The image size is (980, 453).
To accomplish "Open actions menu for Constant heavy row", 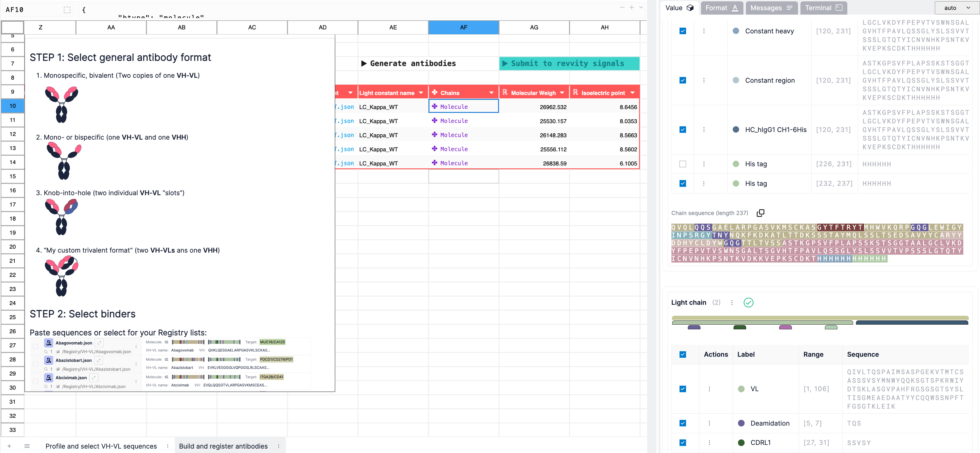I will [x=704, y=31].
